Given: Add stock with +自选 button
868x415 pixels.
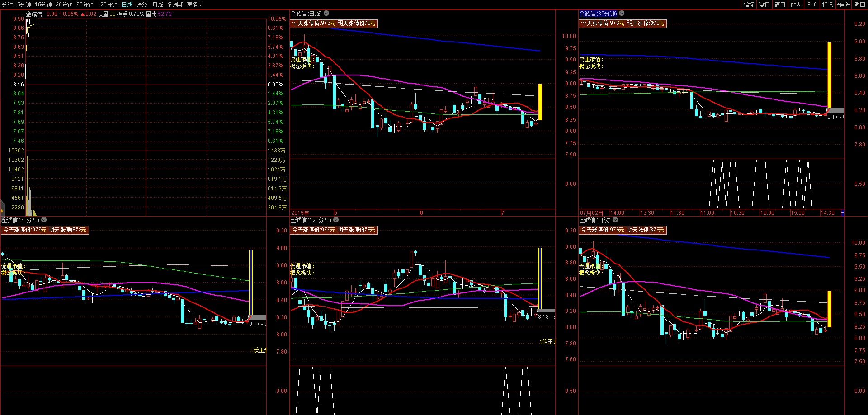Looking at the screenshot, I should (844, 5).
